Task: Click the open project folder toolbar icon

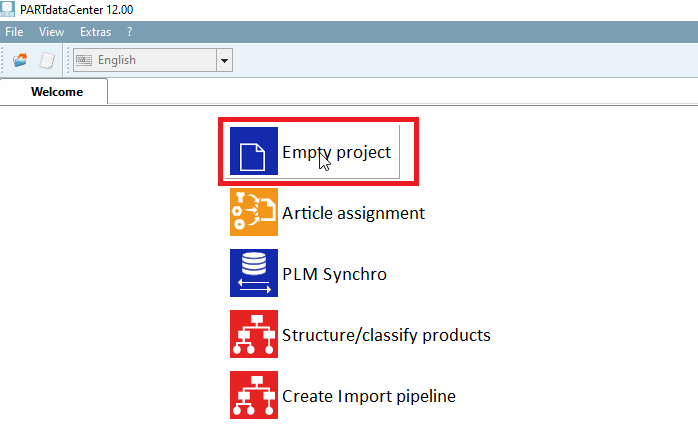Action: pyautogui.click(x=20, y=60)
